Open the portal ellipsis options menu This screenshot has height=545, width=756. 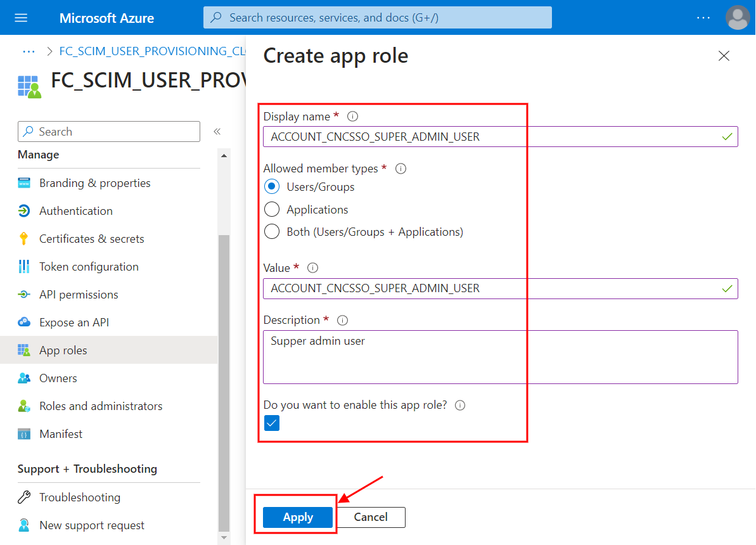703,18
